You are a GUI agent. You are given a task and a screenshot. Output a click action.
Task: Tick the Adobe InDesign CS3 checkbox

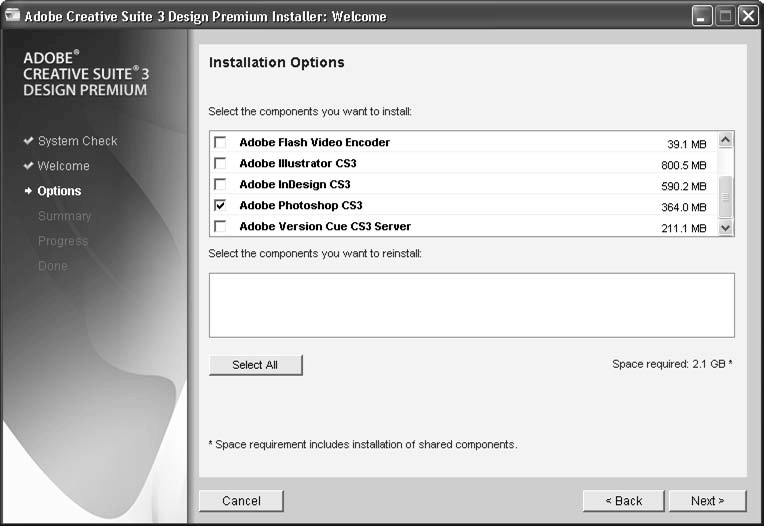tap(220, 185)
